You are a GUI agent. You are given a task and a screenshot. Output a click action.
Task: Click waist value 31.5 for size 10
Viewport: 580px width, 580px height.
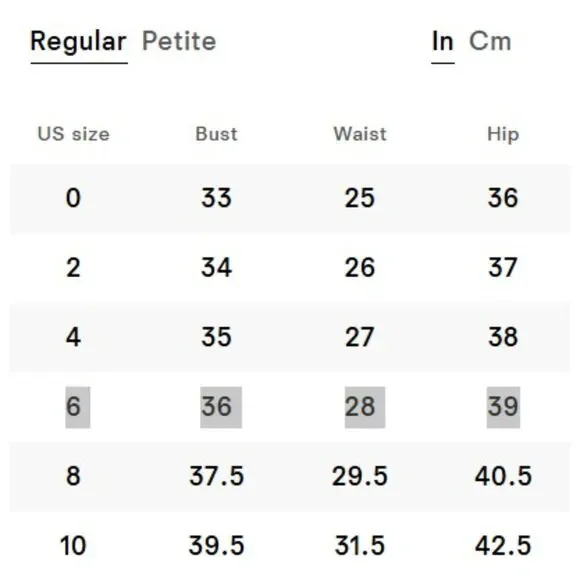(x=360, y=546)
